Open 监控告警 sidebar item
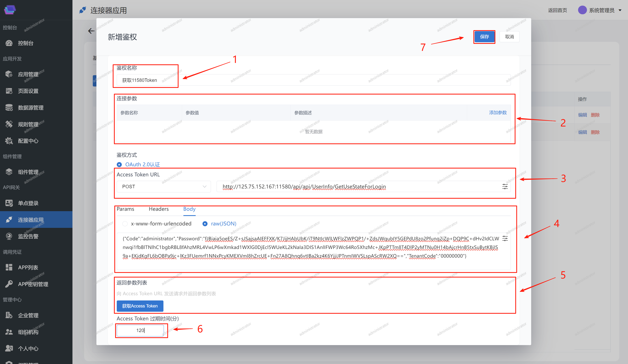The image size is (628, 364). pyautogui.click(x=28, y=236)
